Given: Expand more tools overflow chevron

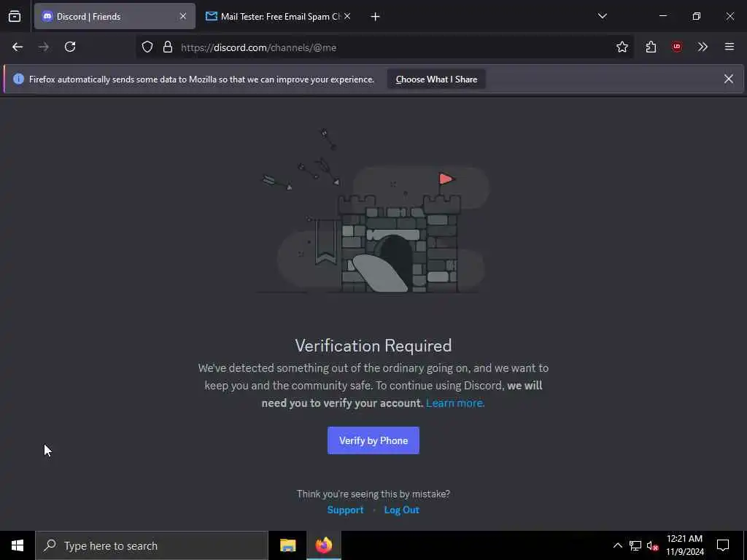Looking at the screenshot, I should click(703, 47).
